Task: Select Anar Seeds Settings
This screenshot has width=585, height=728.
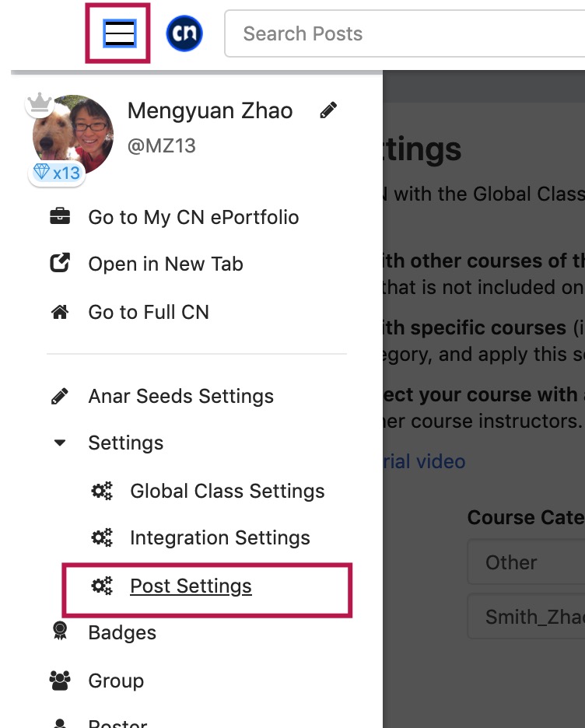Action: [181, 396]
